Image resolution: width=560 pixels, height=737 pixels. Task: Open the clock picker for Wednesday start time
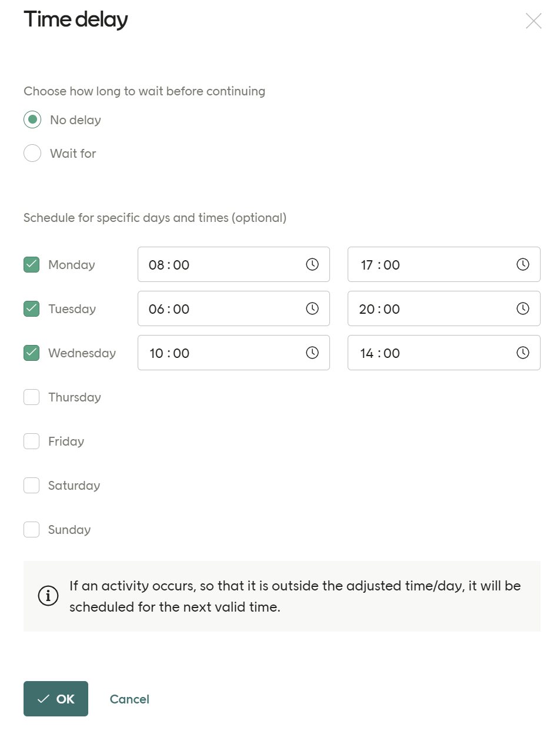point(312,353)
